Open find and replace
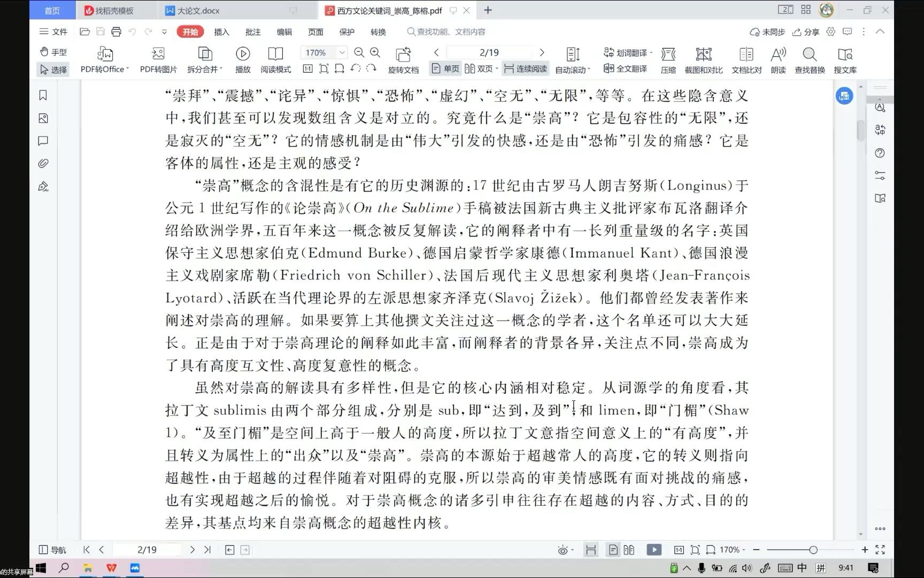 point(810,60)
